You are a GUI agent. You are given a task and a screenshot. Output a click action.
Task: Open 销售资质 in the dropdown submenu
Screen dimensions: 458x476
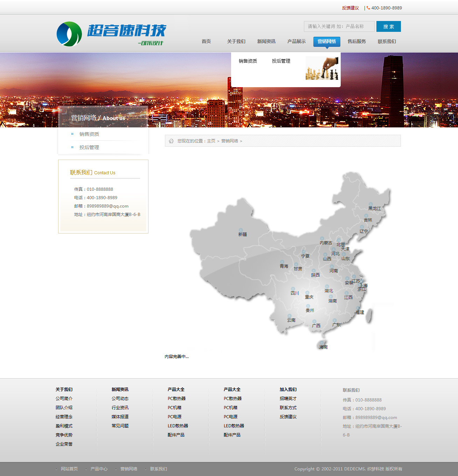(248, 61)
